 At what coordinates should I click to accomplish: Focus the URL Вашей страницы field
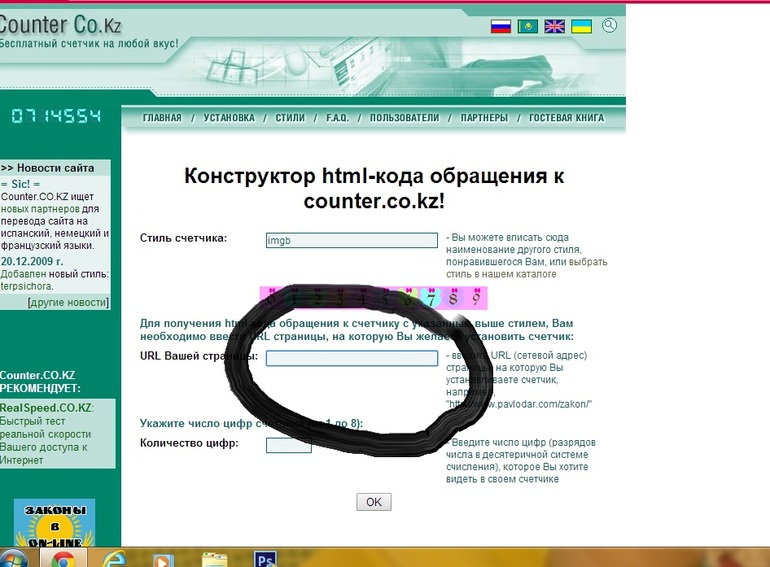[352, 358]
